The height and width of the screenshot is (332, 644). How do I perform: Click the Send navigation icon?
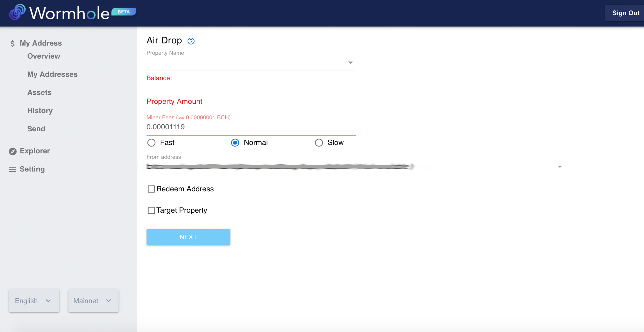pos(36,128)
